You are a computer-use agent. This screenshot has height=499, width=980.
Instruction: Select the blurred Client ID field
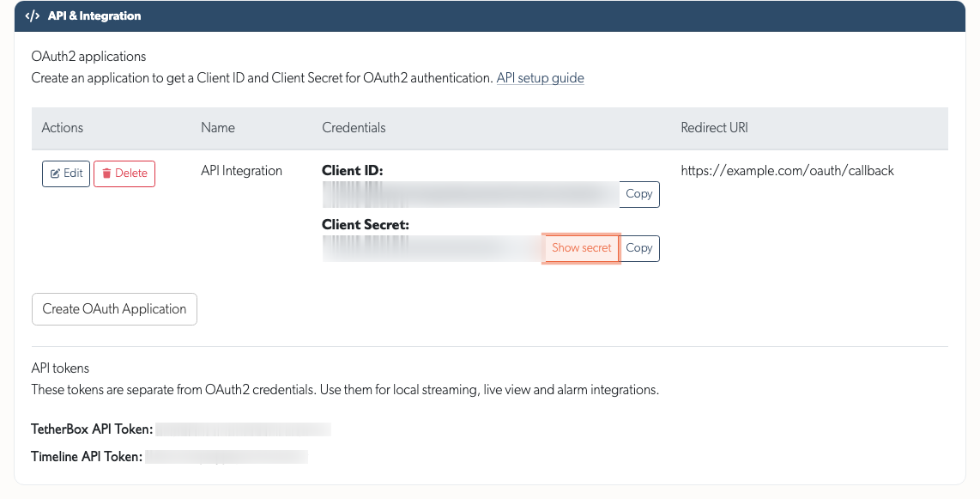470,194
